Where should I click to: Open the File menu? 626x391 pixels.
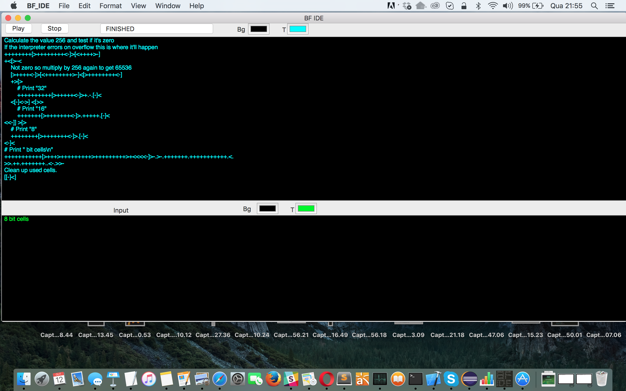click(x=64, y=6)
